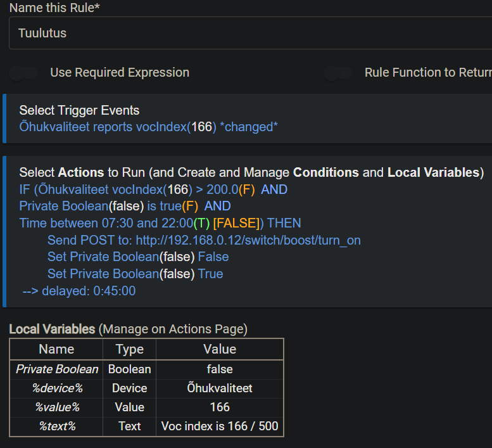This screenshot has width=492, height=448.
Task: Click the Set Private Boolean False action
Action: coord(138,257)
